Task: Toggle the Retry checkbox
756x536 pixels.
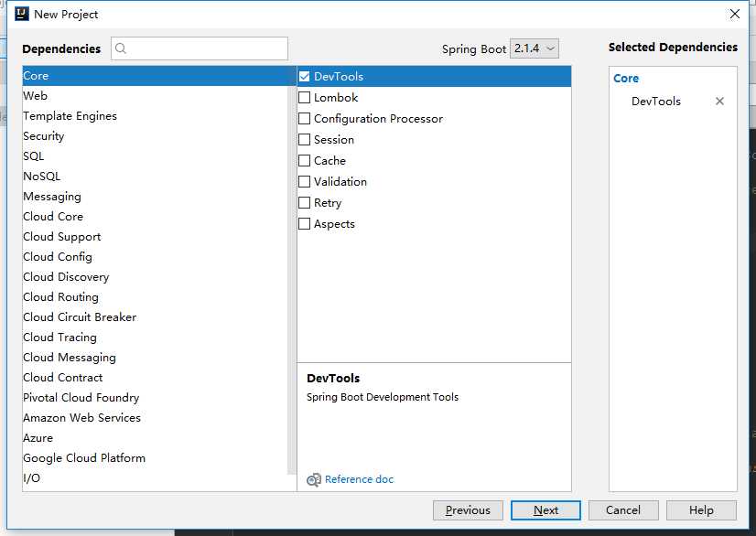Action: point(304,203)
